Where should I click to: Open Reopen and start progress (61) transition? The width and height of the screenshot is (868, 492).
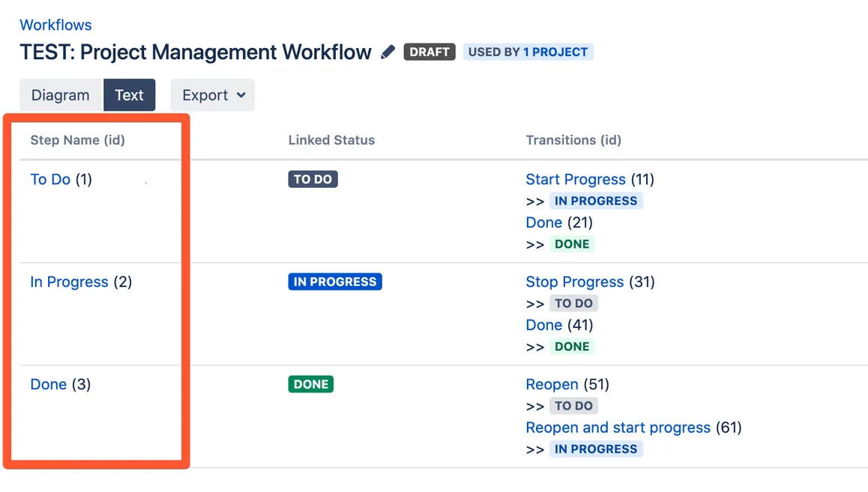(x=618, y=428)
